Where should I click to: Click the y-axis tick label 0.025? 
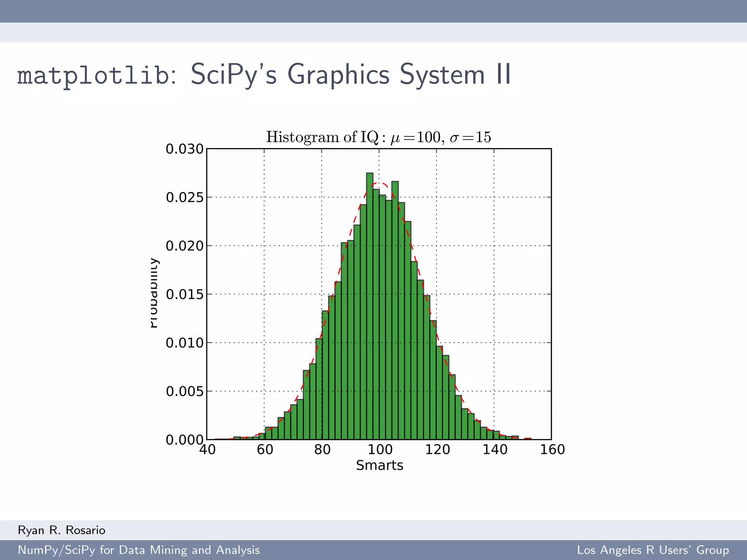(x=185, y=197)
